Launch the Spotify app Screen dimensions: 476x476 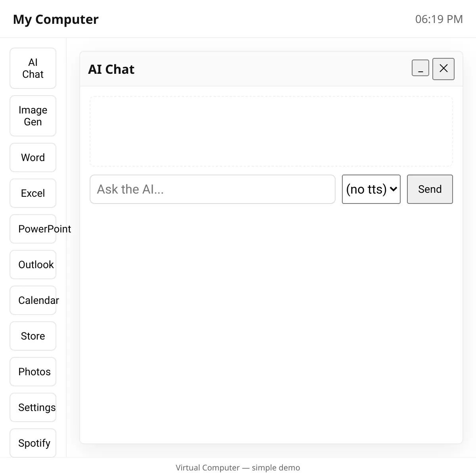pyautogui.click(x=33, y=443)
